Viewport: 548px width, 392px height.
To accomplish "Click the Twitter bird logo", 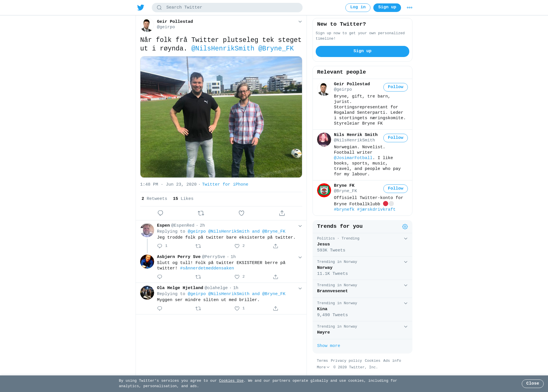I will tap(141, 7).
